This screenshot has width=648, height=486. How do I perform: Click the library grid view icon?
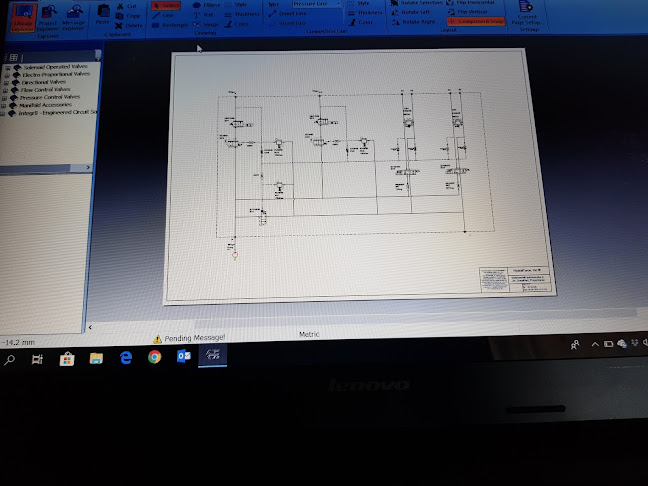click(14, 57)
